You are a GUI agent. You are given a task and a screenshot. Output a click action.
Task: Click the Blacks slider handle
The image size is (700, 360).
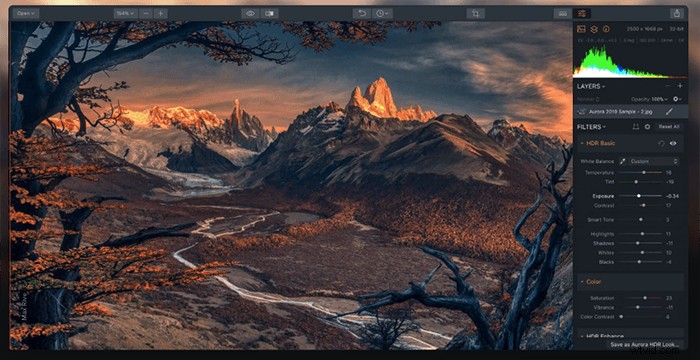pyautogui.click(x=639, y=262)
